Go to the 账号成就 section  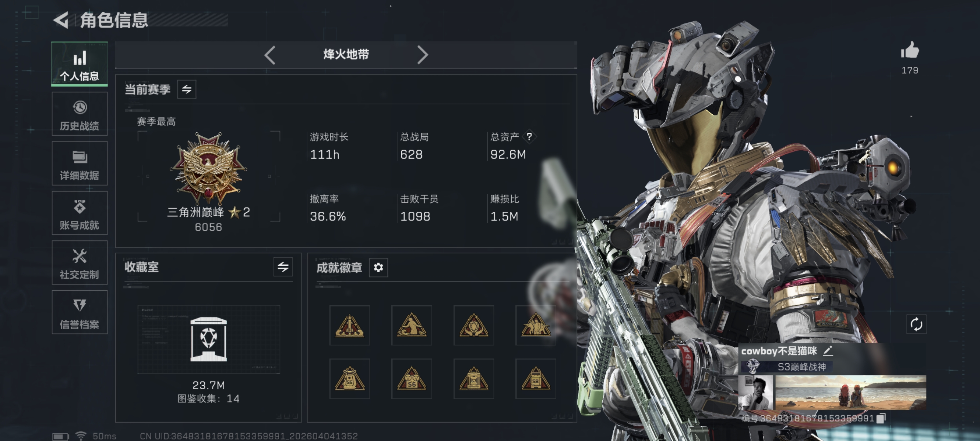[x=80, y=213]
